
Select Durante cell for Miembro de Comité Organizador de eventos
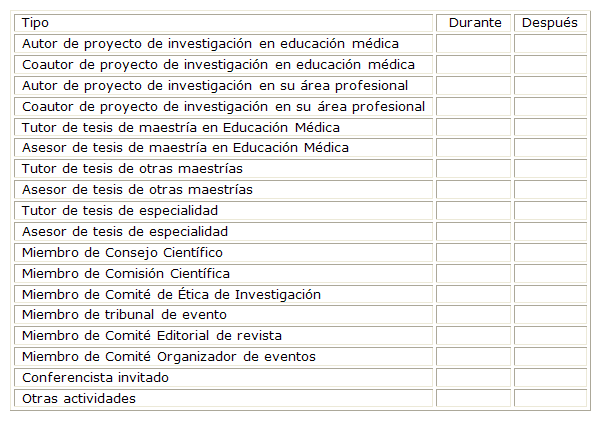click(474, 356)
